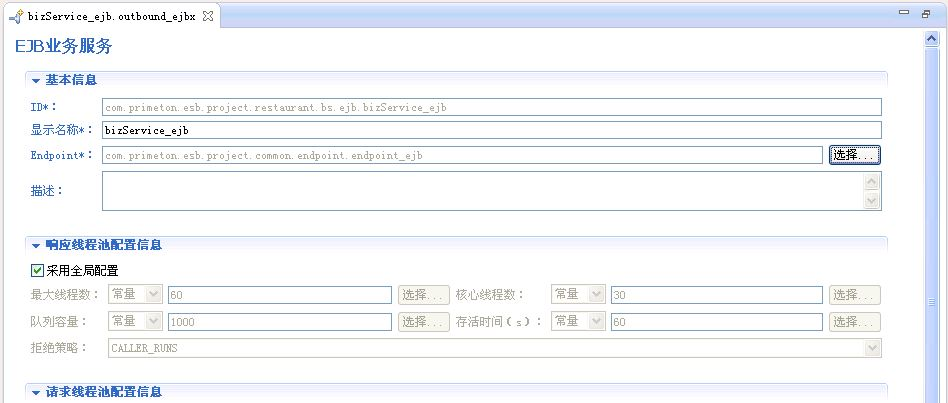Close the bizService_ejb.outbound_ejbx editor tab
948x403 pixels.
(x=208, y=17)
